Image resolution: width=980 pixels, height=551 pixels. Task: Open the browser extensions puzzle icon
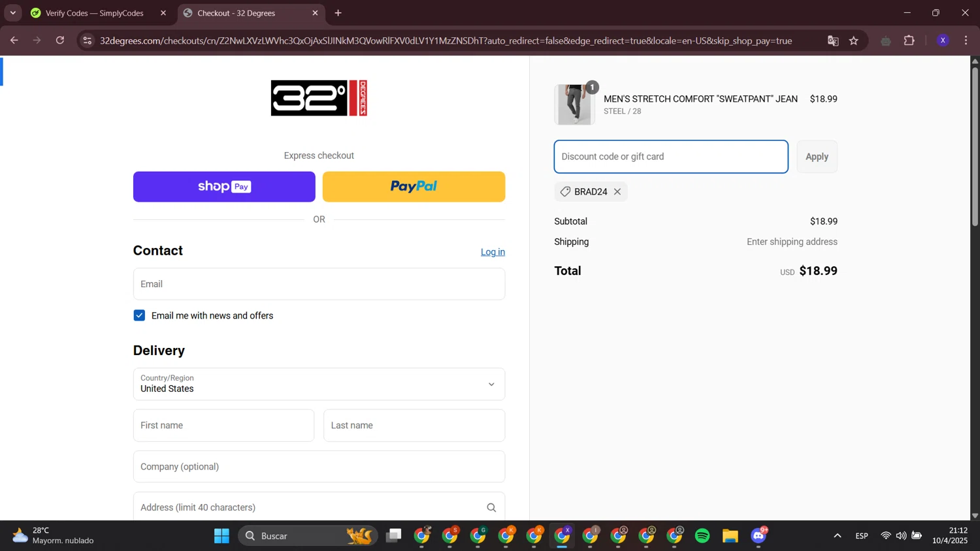pyautogui.click(x=909, y=40)
